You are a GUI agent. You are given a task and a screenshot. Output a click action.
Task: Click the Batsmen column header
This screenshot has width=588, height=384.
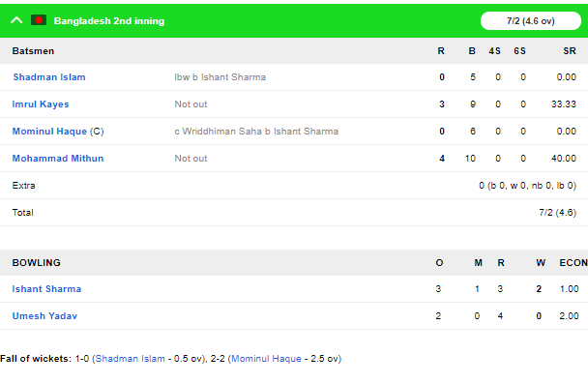(x=33, y=51)
